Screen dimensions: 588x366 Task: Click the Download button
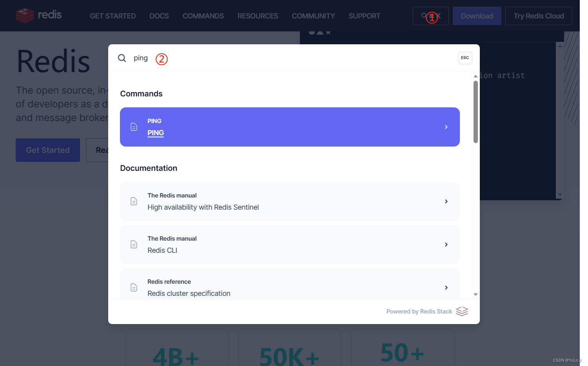click(477, 16)
